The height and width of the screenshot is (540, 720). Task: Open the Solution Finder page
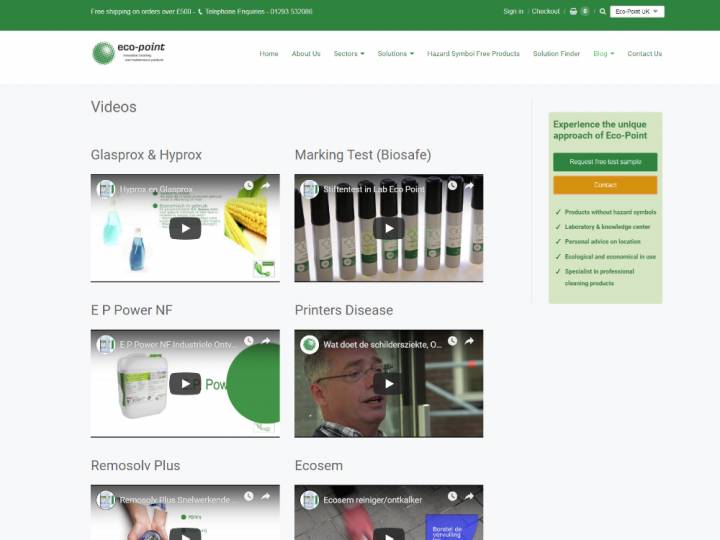[x=556, y=54]
